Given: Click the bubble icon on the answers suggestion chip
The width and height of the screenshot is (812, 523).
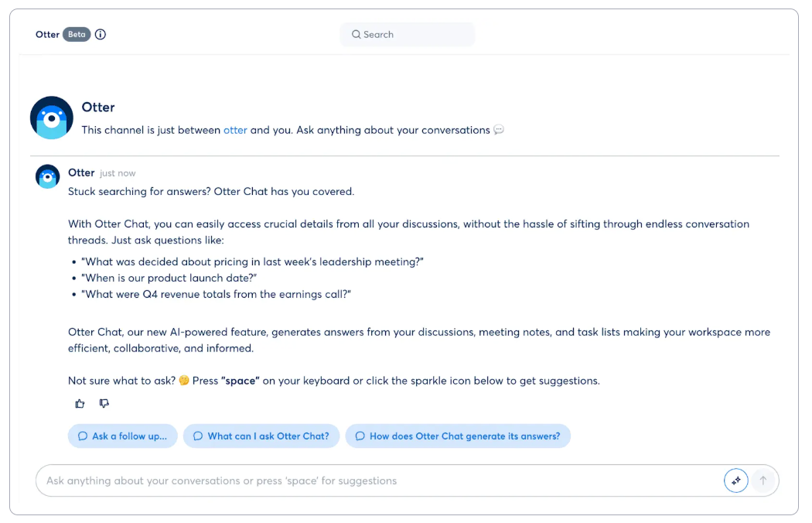Looking at the screenshot, I should click(360, 436).
